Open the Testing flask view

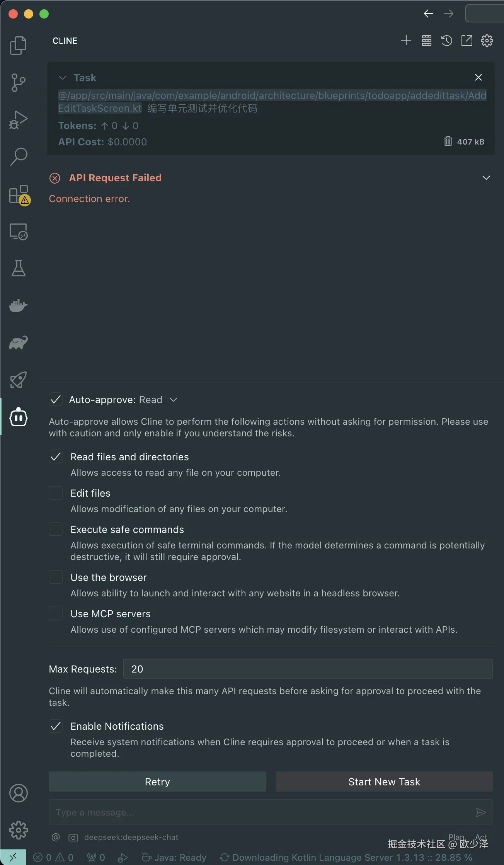point(18,268)
